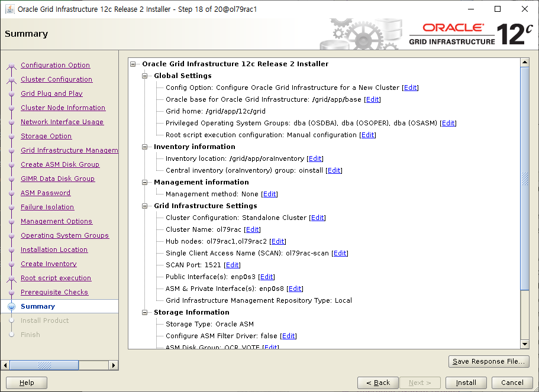Select the Management Repository Type: Local row
This screenshot has height=392, width=539.
pos(259,300)
